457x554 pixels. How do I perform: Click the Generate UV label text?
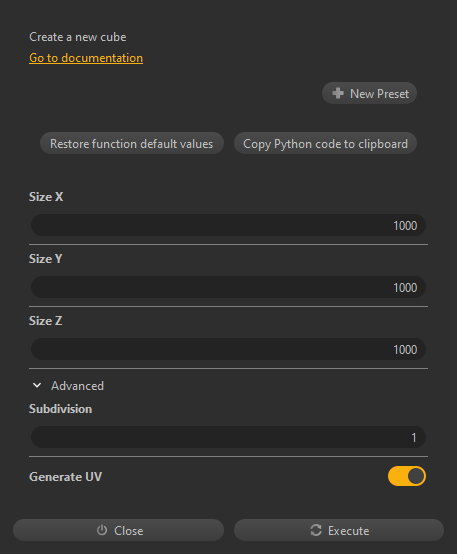pos(65,477)
